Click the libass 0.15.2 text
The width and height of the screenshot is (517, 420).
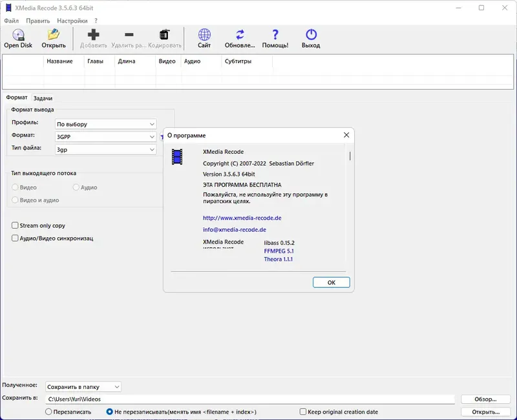pyautogui.click(x=279, y=243)
